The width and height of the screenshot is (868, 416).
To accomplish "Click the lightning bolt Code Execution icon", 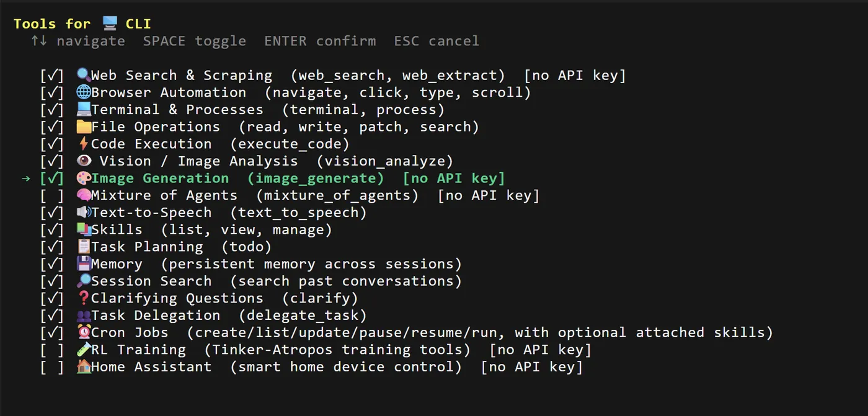I will [83, 144].
